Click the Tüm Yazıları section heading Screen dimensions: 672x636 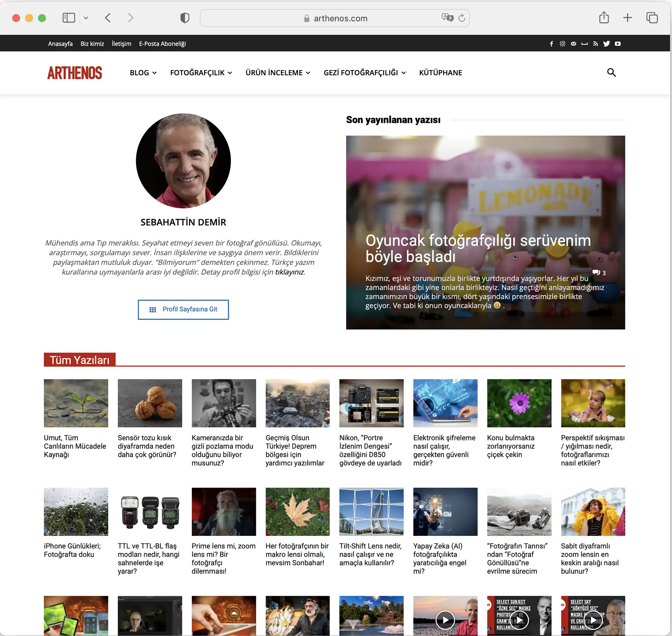(x=79, y=360)
